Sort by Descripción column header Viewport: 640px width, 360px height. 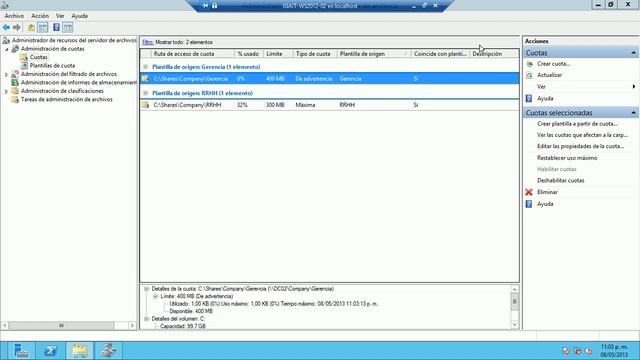tap(494, 54)
